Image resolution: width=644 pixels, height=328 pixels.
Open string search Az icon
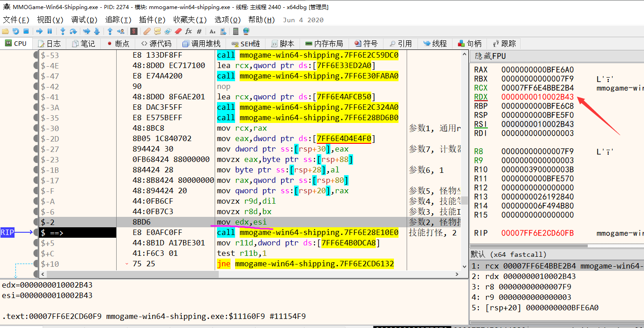(x=212, y=31)
